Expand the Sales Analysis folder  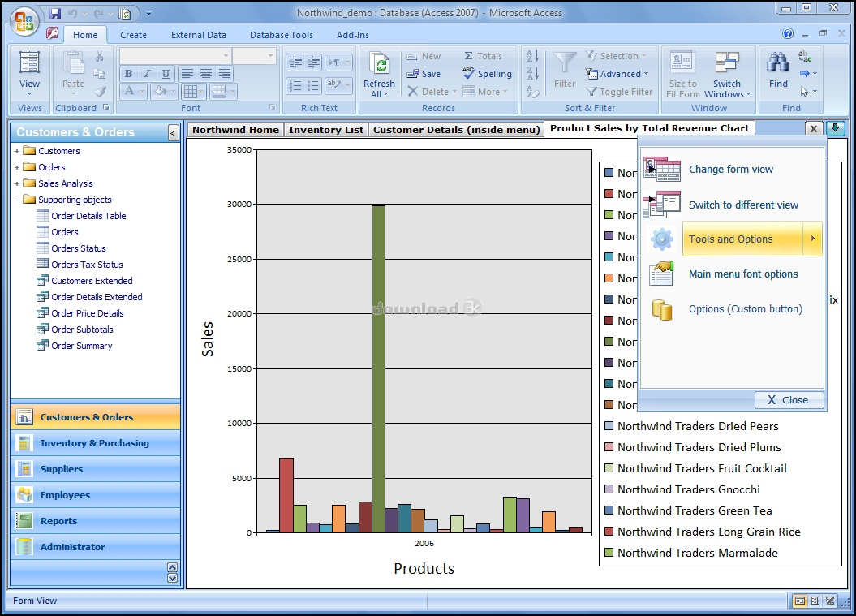(x=17, y=184)
